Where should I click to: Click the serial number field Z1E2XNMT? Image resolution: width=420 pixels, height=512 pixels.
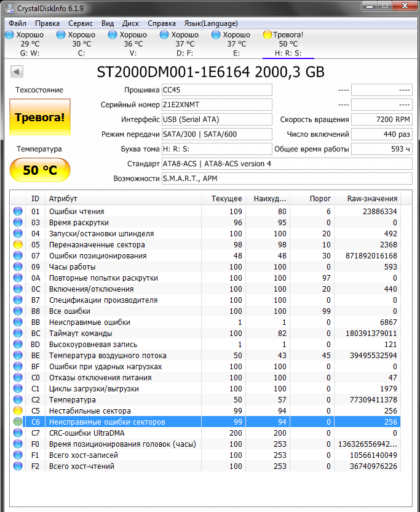[x=216, y=105]
